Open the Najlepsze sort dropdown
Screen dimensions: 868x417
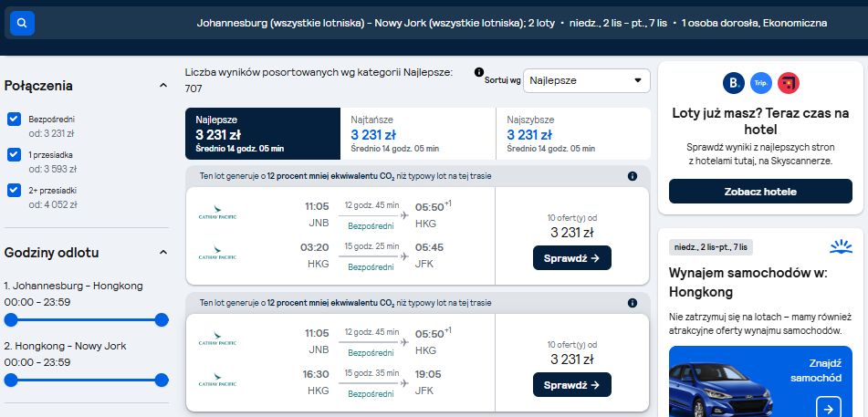pos(587,81)
